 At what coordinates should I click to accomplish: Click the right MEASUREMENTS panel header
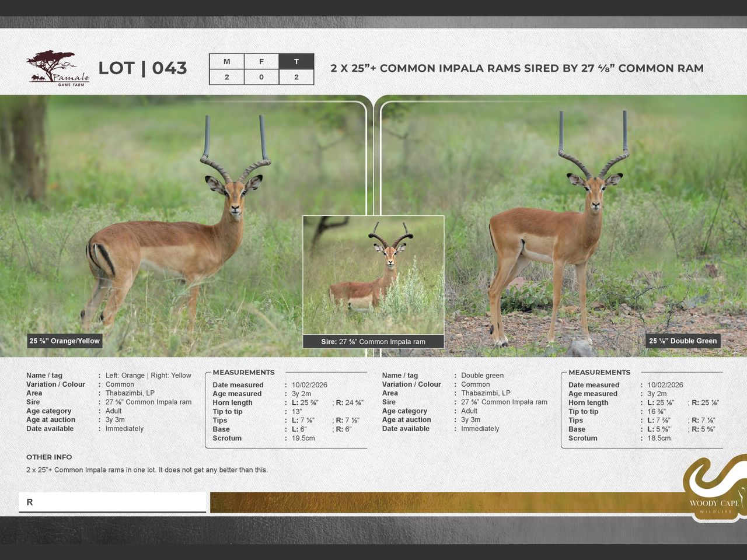point(599,373)
